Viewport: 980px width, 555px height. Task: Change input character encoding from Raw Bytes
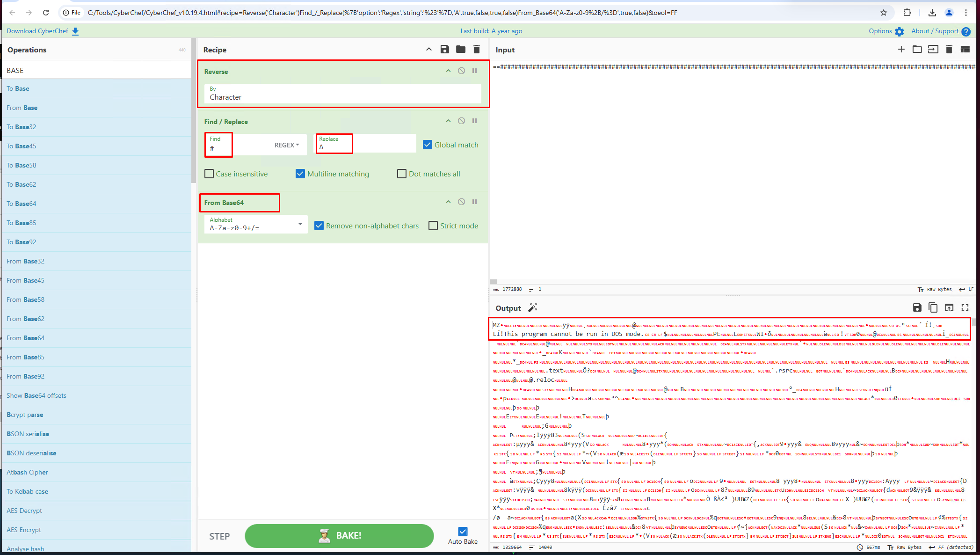[x=935, y=290]
